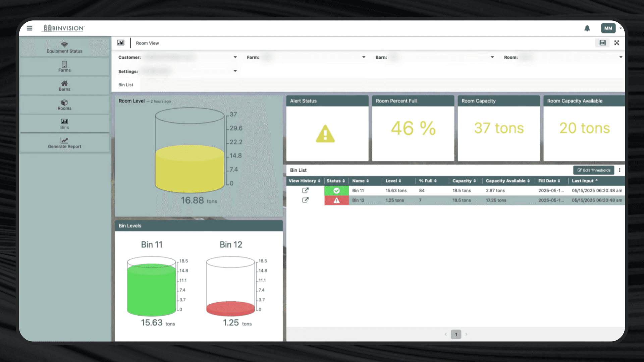Open the notifications bell

coord(587,28)
